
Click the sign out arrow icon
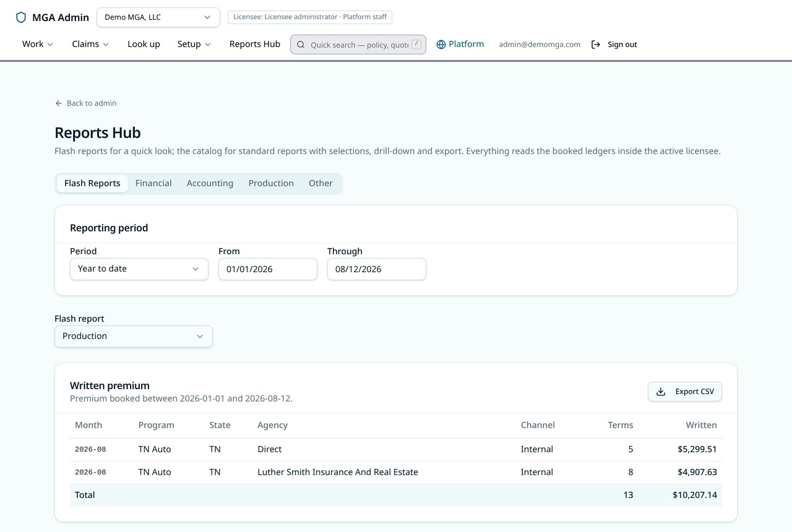pos(596,45)
